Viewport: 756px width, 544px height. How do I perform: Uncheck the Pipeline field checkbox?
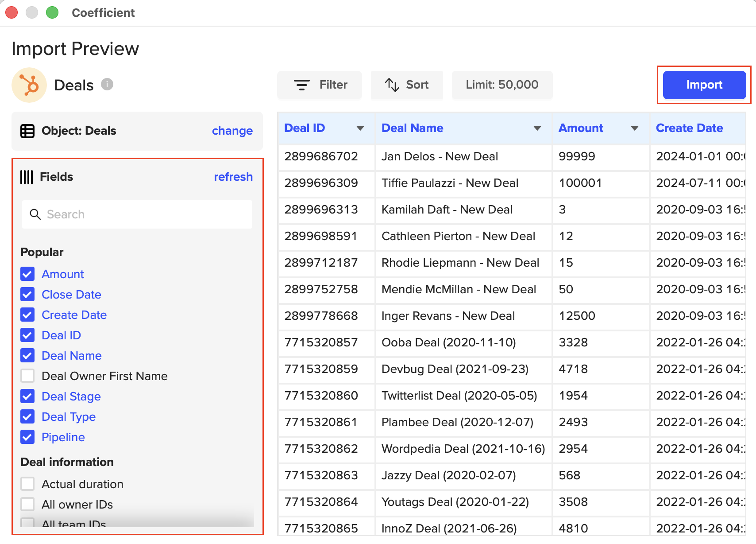pos(27,437)
